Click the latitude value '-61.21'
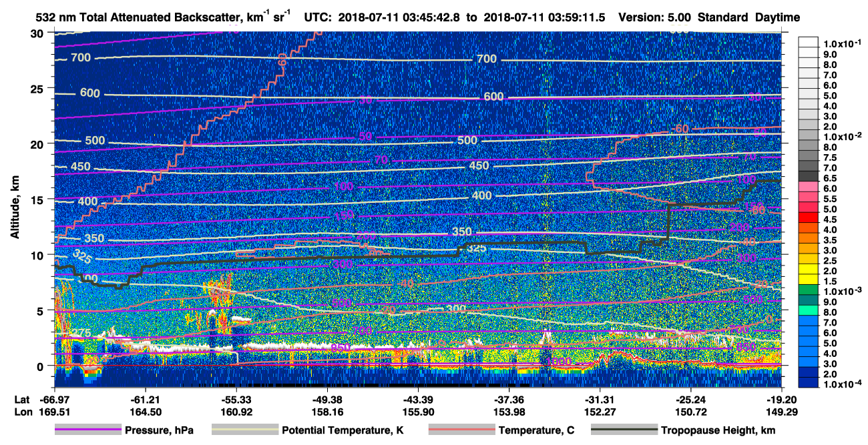The width and height of the screenshot is (868, 445). point(145,399)
